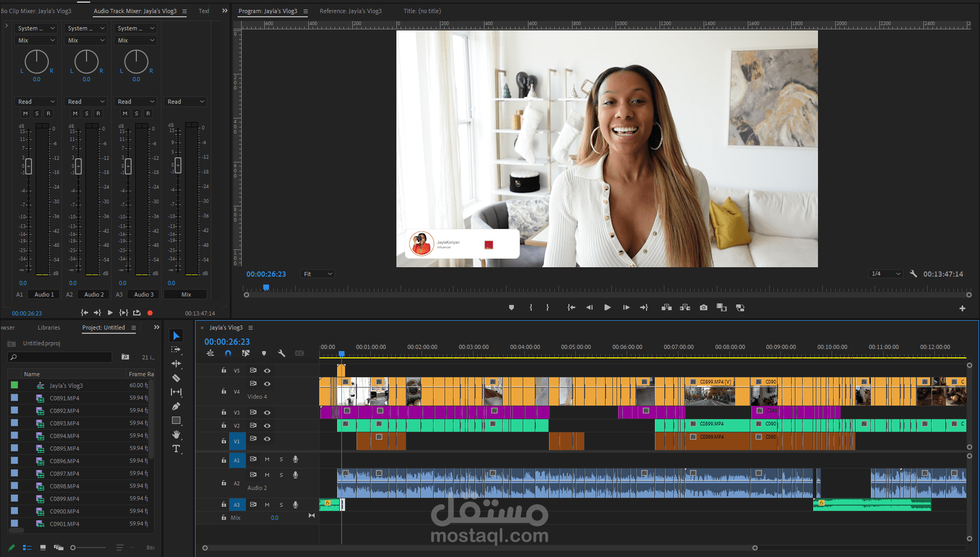Open Mix track automation mode Read dropdown

click(x=185, y=102)
